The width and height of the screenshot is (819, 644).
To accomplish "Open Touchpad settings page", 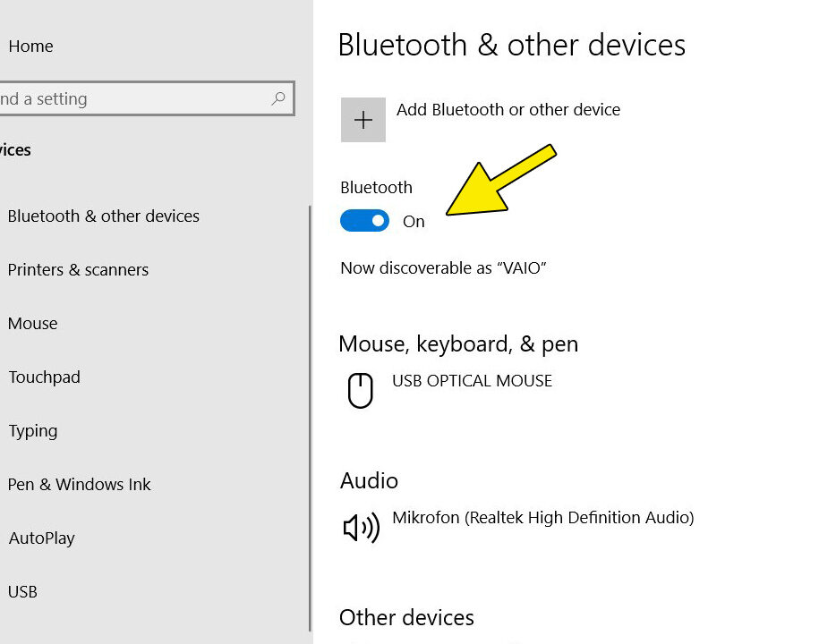I will tap(45, 377).
